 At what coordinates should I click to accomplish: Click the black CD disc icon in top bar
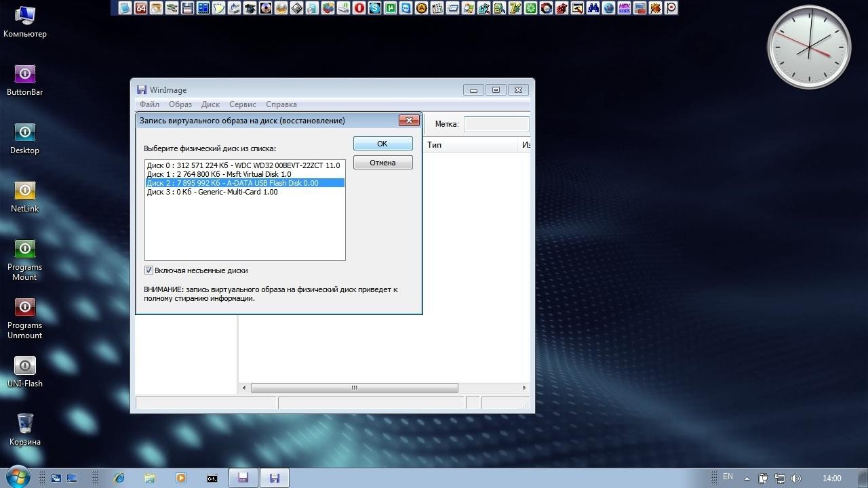pyautogui.click(x=265, y=8)
